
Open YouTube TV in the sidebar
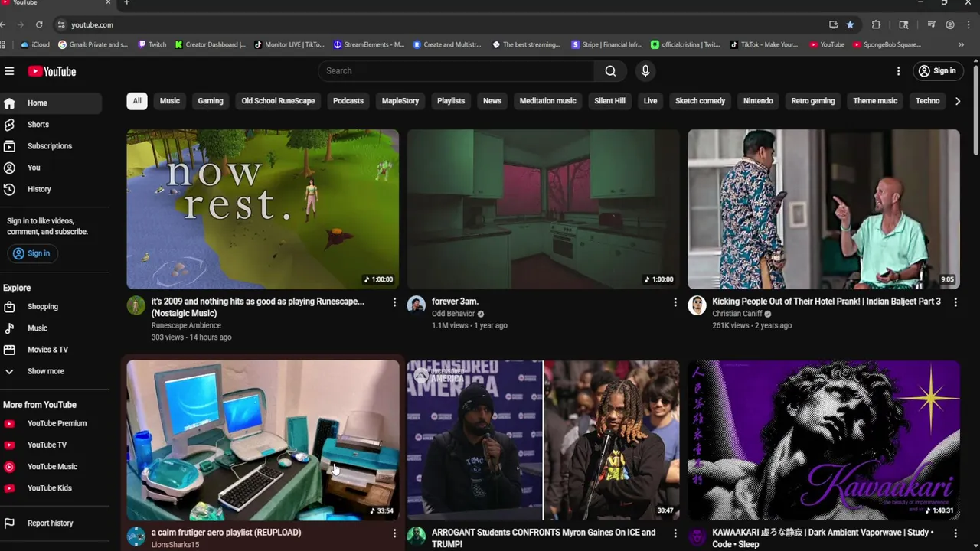pos(51,445)
